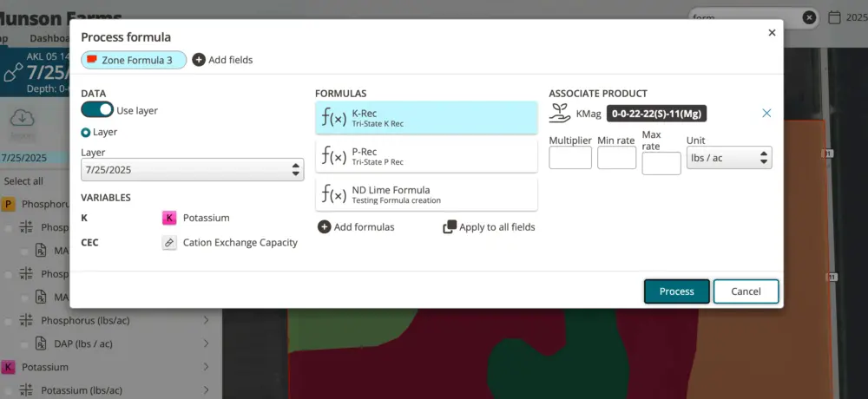The height and width of the screenshot is (399, 868).
Task: Select the Layer radio button
Action: click(86, 133)
